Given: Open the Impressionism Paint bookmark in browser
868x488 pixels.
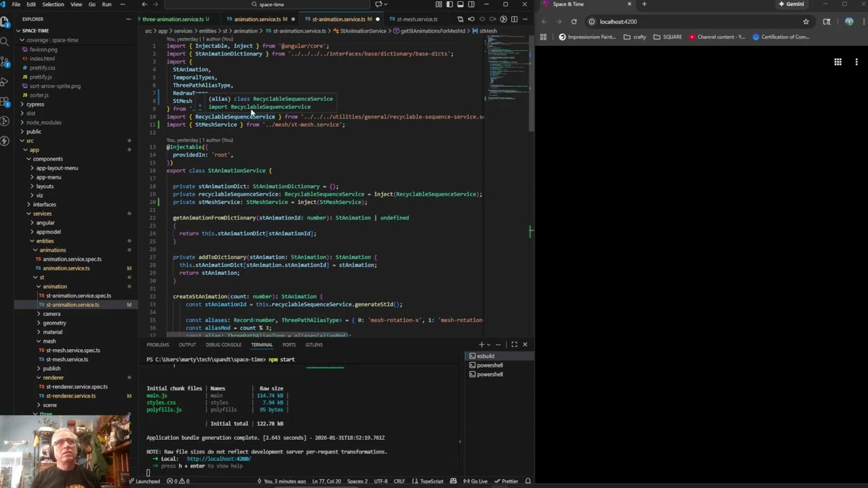Looking at the screenshot, I should 587,37.
